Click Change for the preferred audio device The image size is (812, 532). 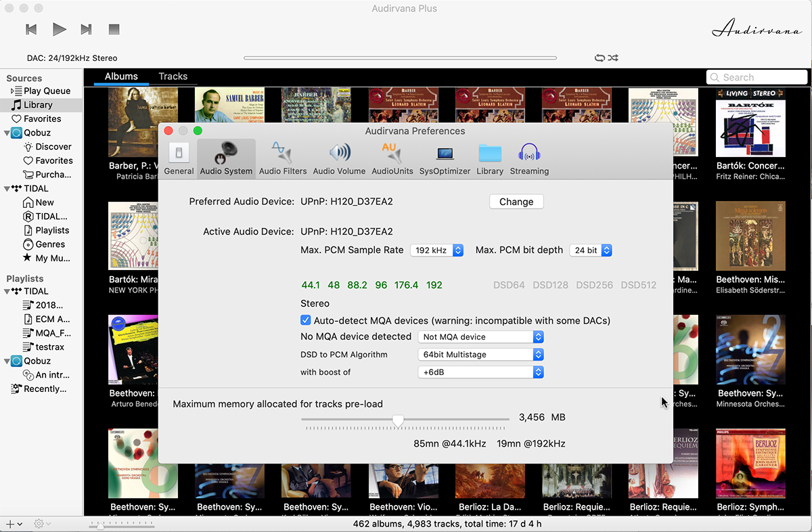tap(516, 202)
